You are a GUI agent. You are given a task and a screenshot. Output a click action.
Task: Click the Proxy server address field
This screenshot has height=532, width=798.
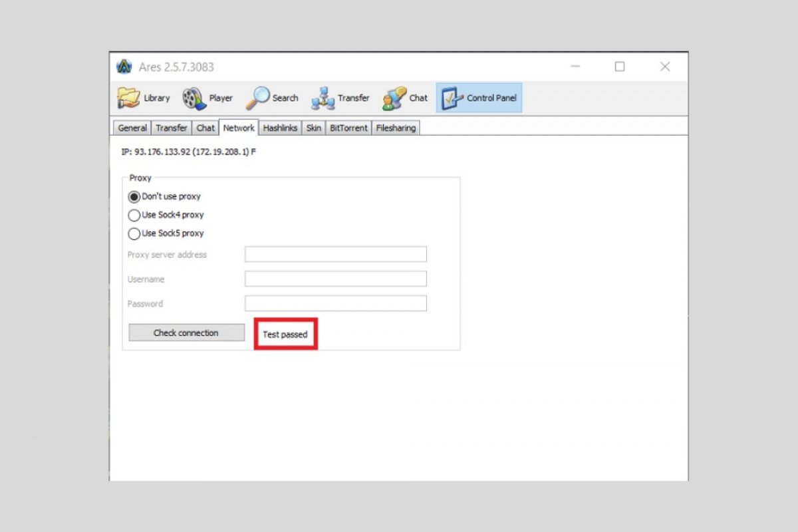pos(336,254)
